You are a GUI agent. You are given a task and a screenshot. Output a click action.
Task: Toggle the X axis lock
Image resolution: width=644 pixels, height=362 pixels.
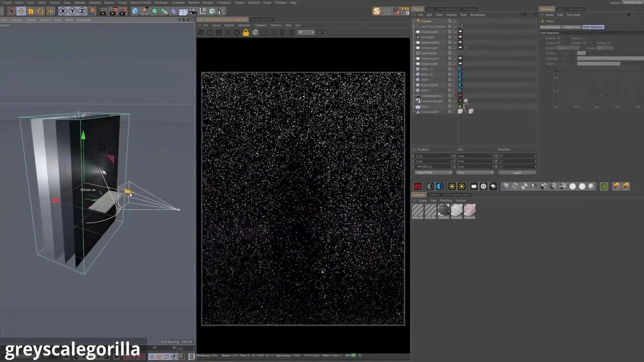pos(63,11)
